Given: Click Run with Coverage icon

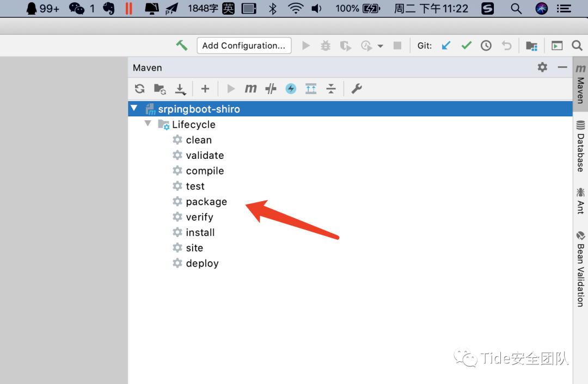Looking at the screenshot, I should (345, 46).
